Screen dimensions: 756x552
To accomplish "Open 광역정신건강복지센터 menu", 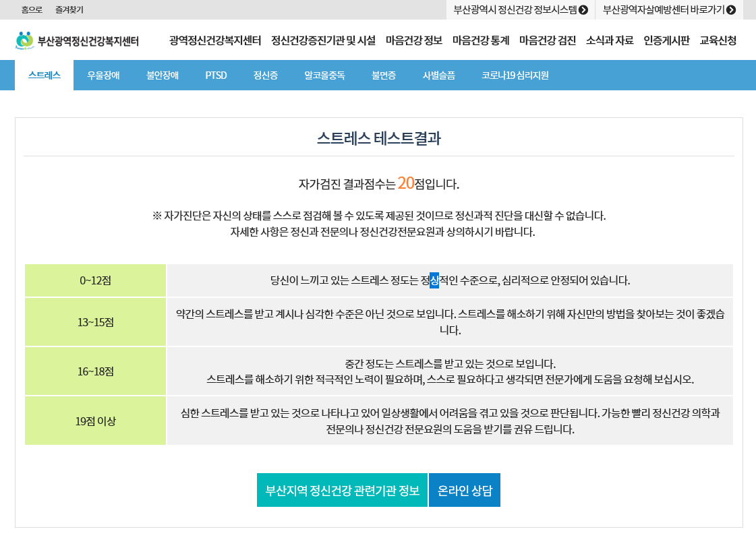I will [x=215, y=40].
